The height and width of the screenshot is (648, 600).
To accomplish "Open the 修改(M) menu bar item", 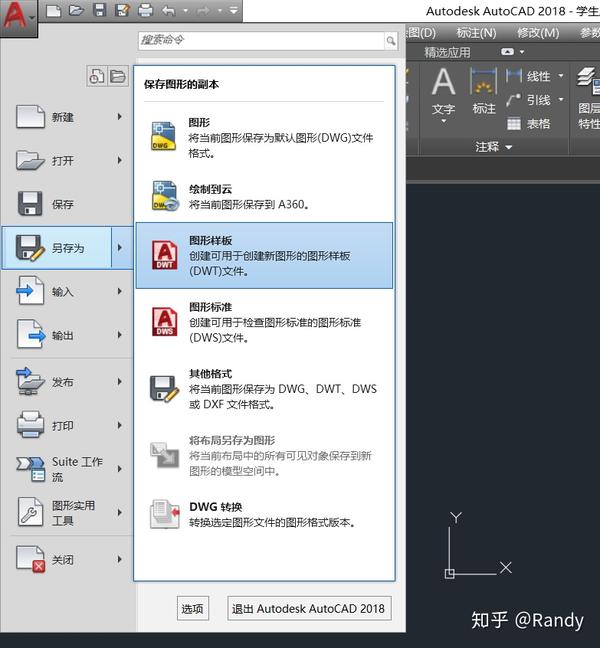I will pos(538,33).
